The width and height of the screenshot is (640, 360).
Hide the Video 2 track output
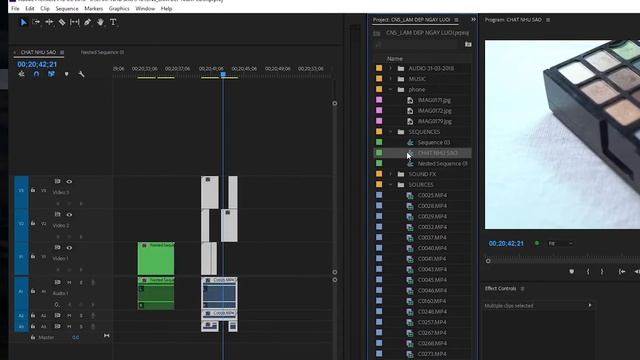[x=69, y=215]
